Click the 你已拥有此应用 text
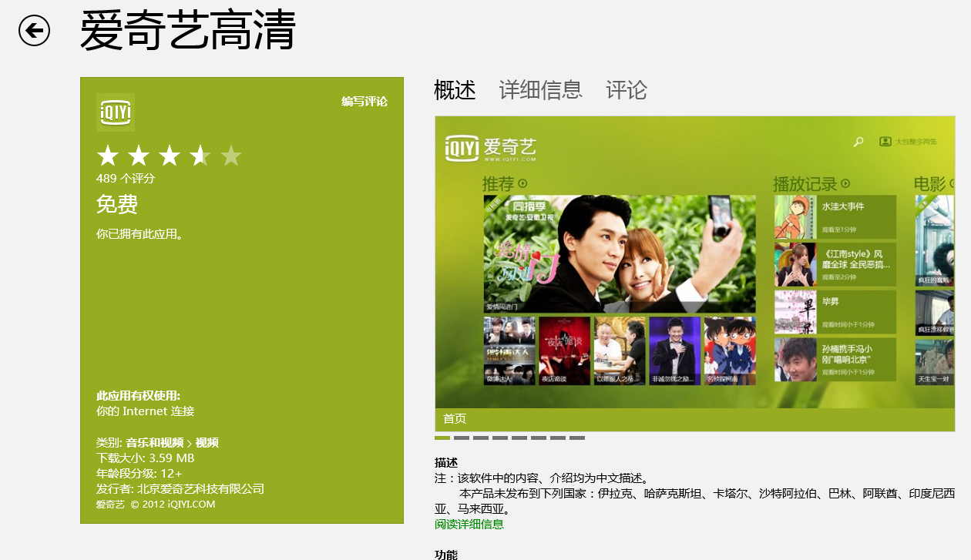This screenshot has height=560, width=971. 139,234
